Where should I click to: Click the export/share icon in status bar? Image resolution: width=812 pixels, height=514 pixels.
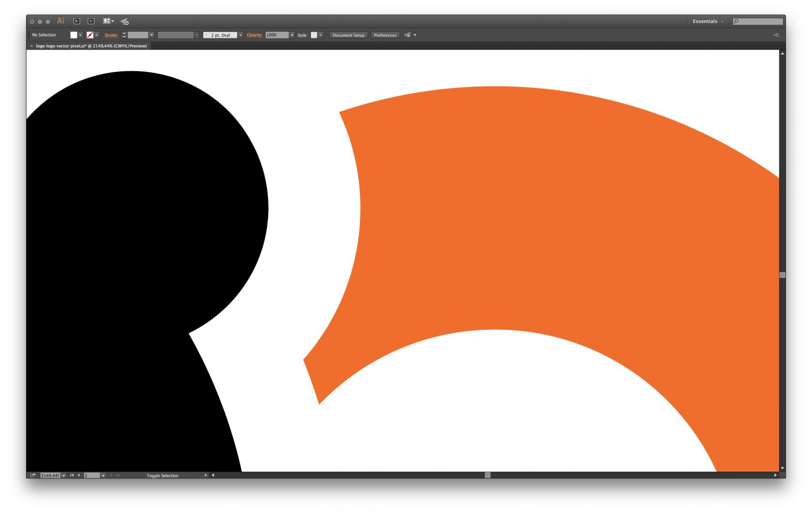33,475
